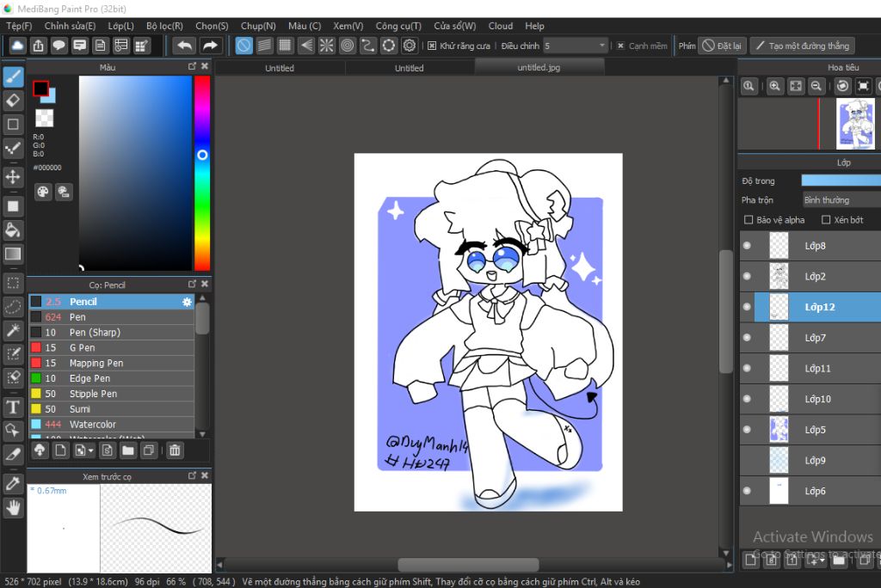Image resolution: width=881 pixels, height=588 pixels.
Task: Hide layer Lớp7 visibility dot
Action: (x=747, y=338)
